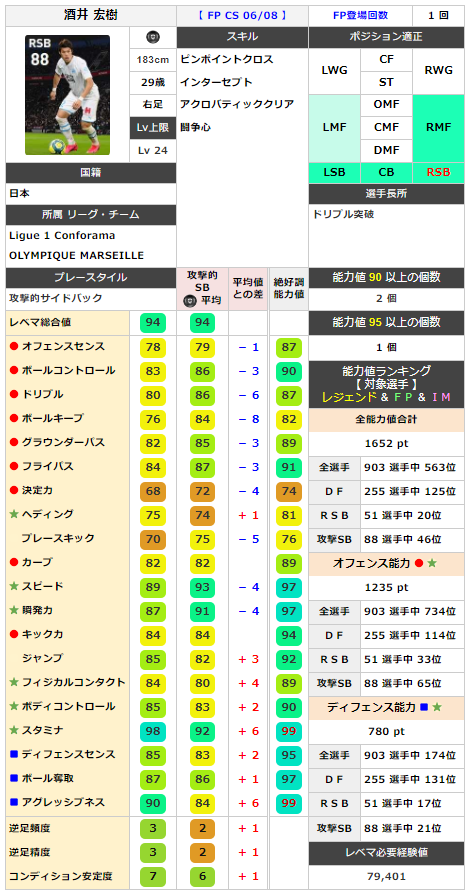Click the アグレッシブネス value 90
The height and width of the screenshot is (893, 471).
click(x=153, y=802)
